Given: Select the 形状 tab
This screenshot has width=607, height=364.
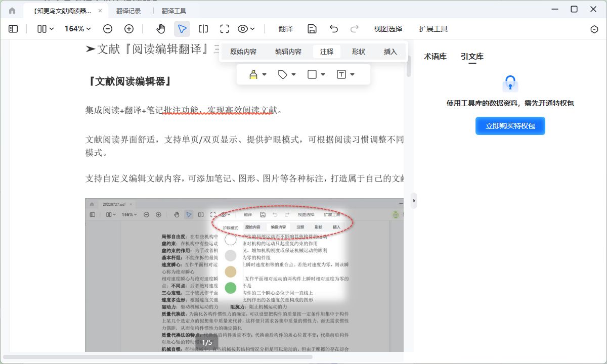Looking at the screenshot, I should tap(359, 52).
